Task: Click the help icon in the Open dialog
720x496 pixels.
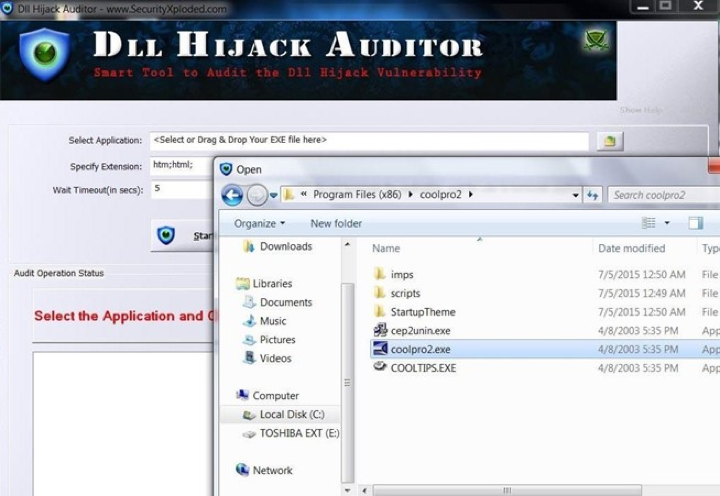Action: click(x=716, y=223)
